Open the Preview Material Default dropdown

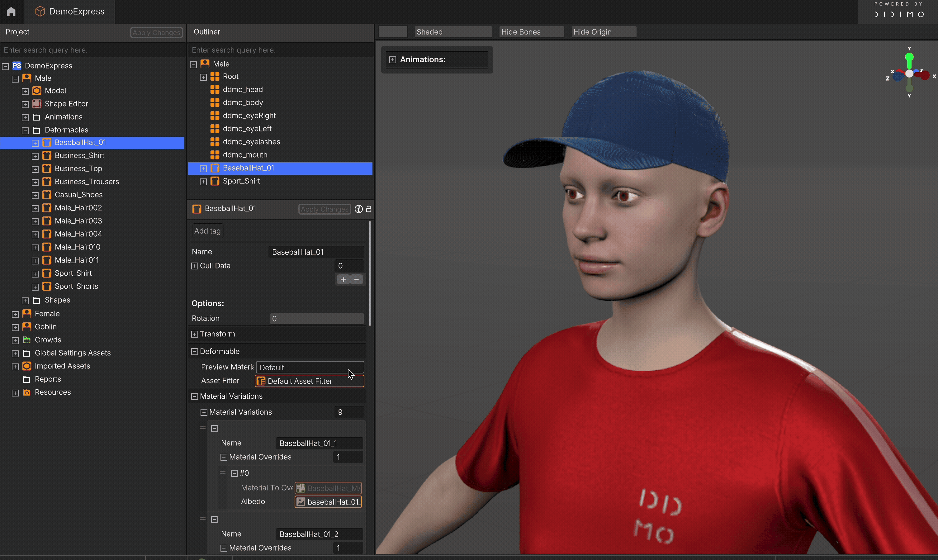coord(309,367)
